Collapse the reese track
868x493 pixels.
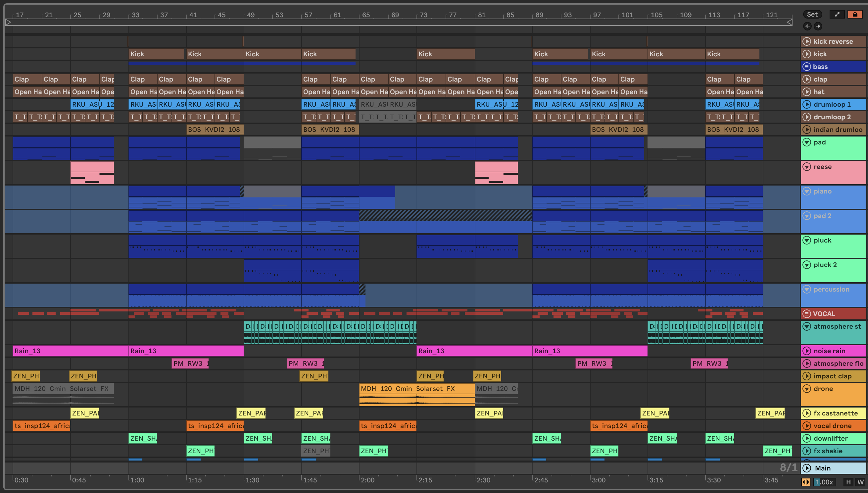[x=807, y=167]
